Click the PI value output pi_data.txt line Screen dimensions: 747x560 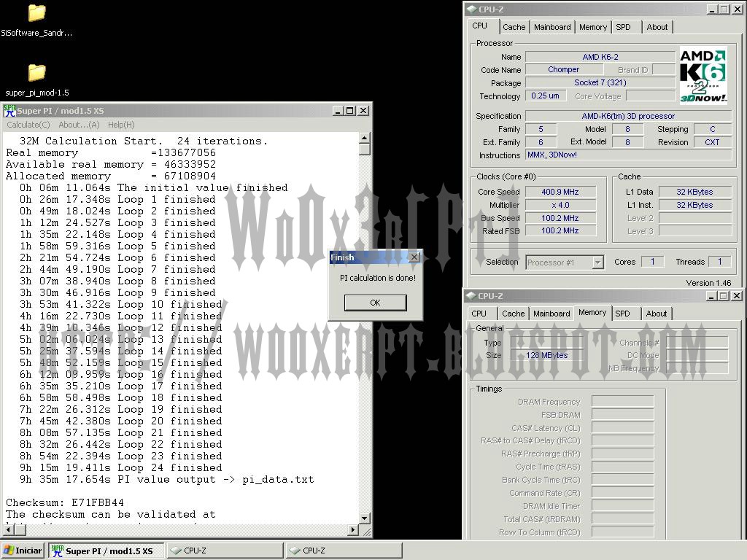[167, 479]
